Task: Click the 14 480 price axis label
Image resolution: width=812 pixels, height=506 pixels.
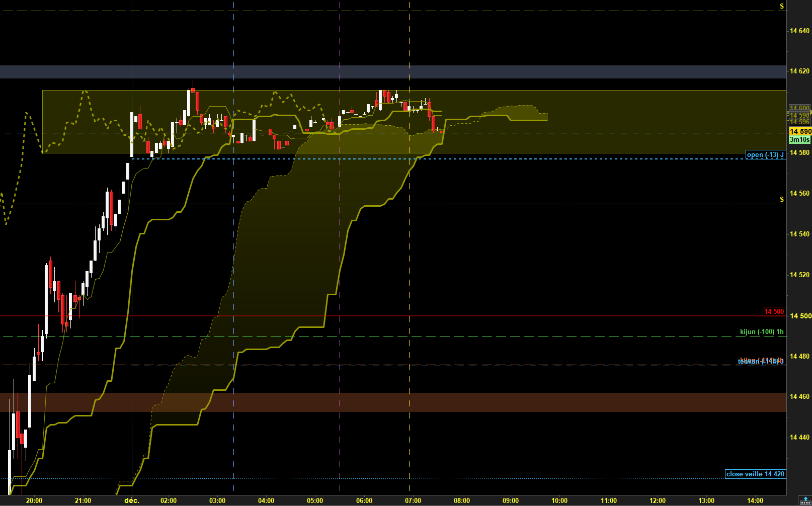Action: [x=800, y=356]
